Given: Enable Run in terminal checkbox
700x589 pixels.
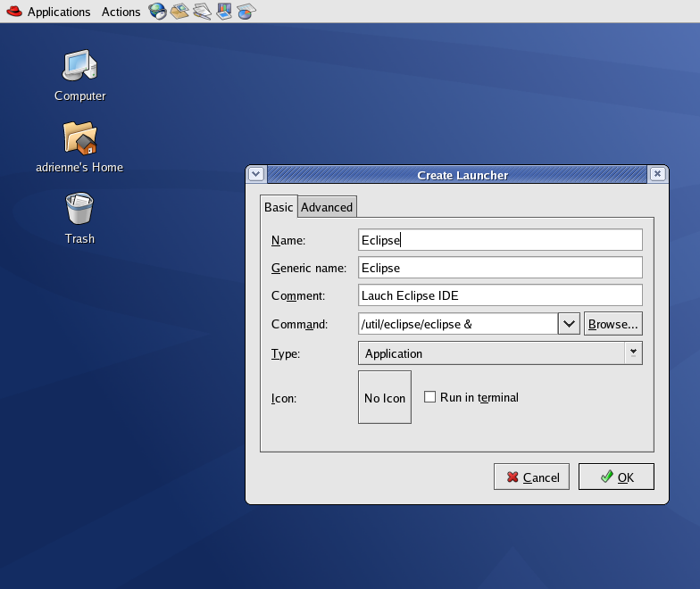Looking at the screenshot, I should click(429, 397).
